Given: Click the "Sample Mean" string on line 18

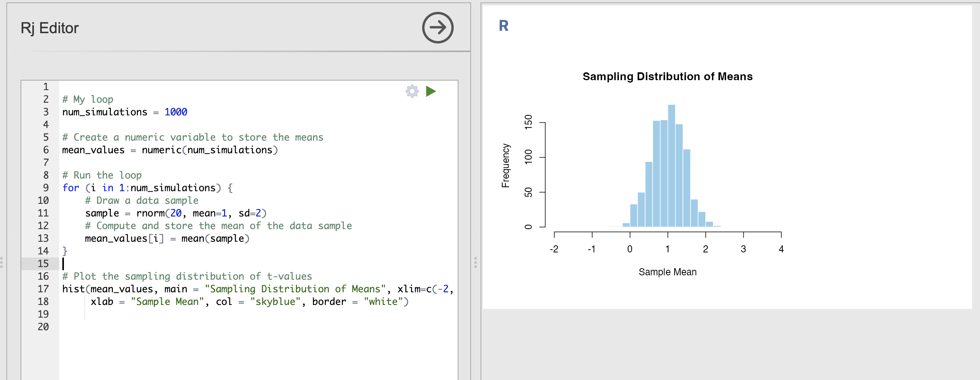Looking at the screenshot, I should pos(167,301).
